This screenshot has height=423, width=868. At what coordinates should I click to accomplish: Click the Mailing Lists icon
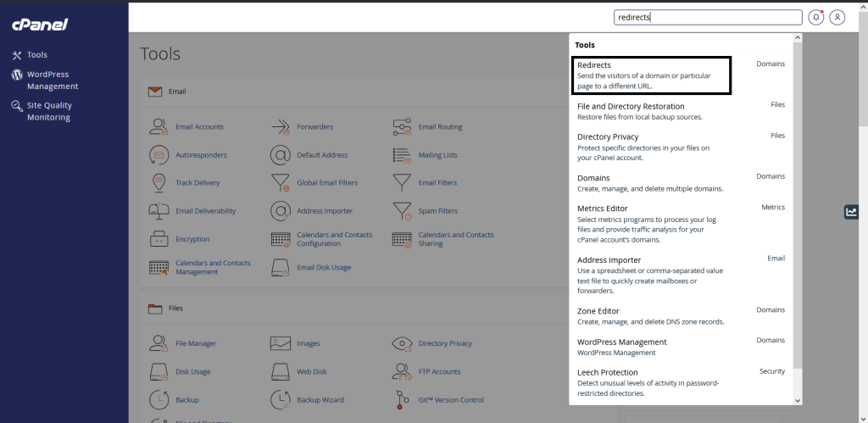pyautogui.click(x=402, y=155)
